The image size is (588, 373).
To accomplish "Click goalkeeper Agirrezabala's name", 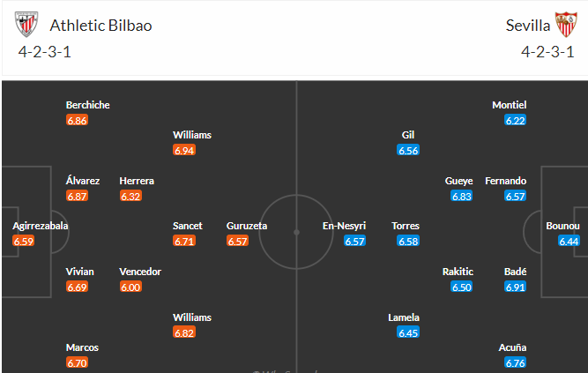I will (x=41, y=226).
